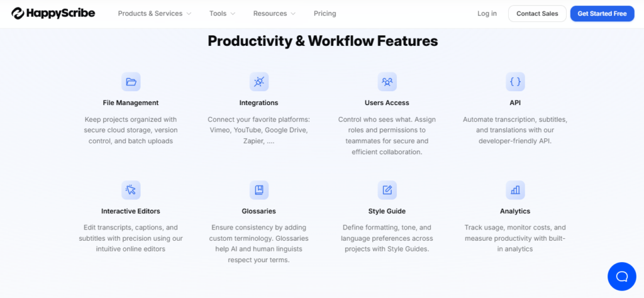Click the Get Started Free button
Screen dimensions: 644x298
click(602, 13)
